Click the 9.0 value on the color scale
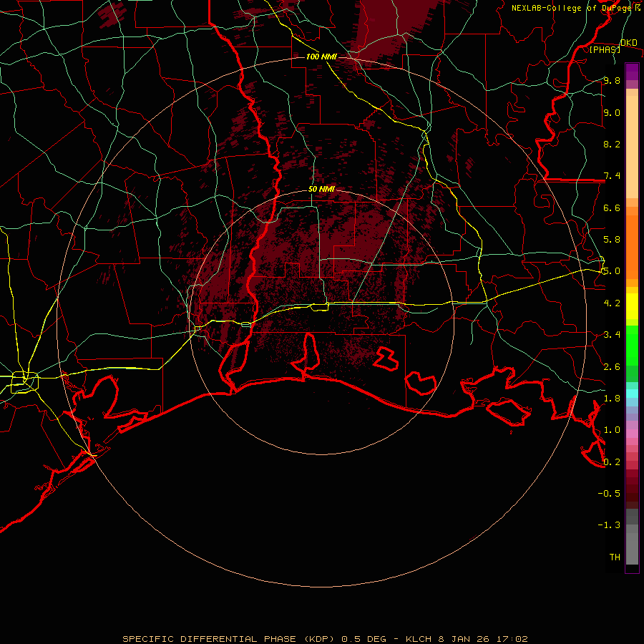Viewport: 644px width, 644px height. click(x=612, y=112)
